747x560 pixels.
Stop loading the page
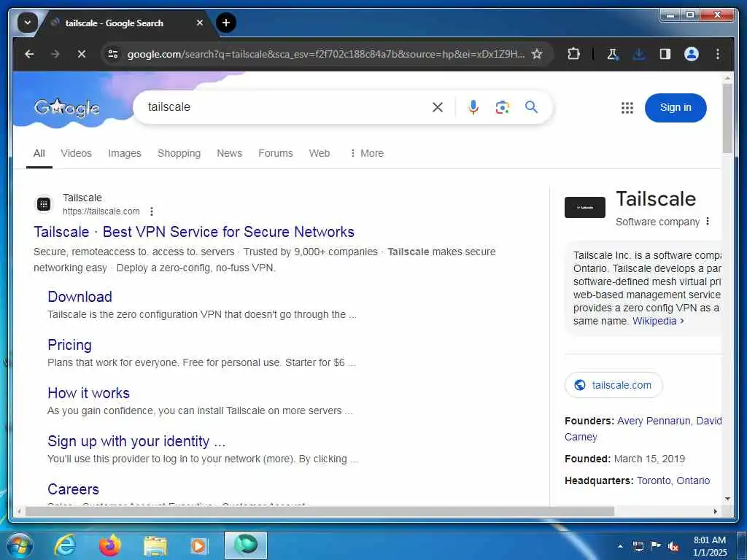[82, 54]
